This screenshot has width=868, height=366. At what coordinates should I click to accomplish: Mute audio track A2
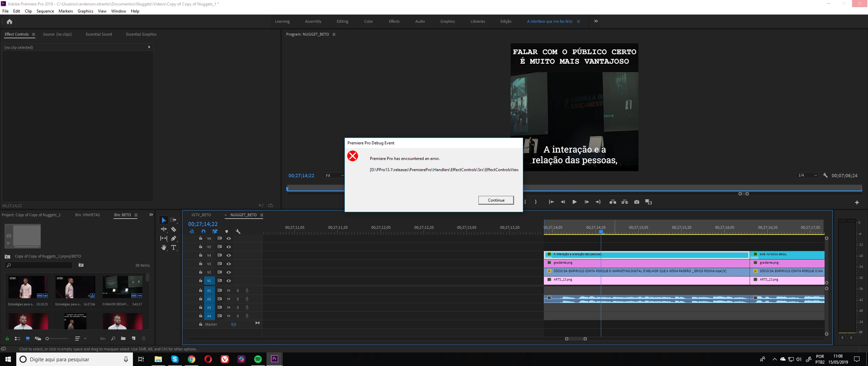pos(229,299)
